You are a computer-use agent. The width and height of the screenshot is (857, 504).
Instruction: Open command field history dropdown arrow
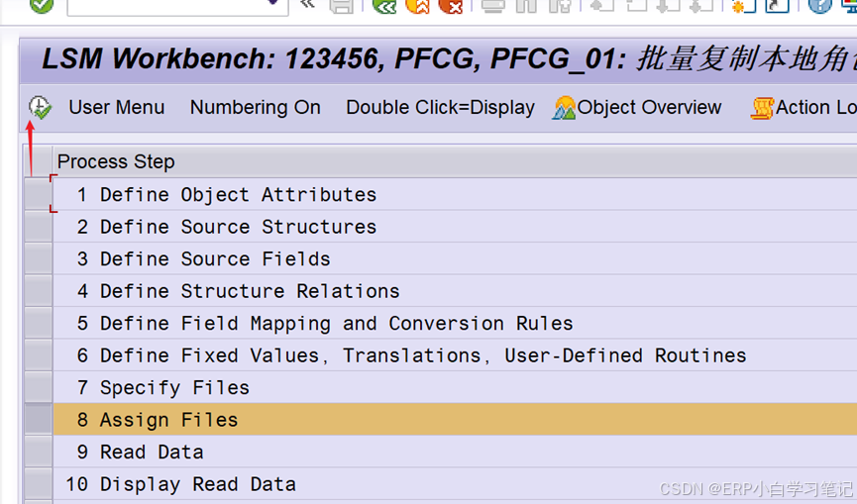(273, 3)
